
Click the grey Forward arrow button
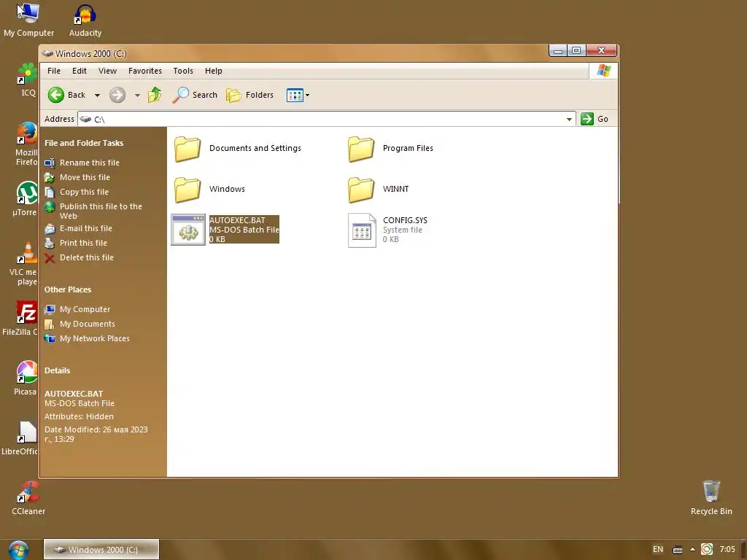(117, 95)
